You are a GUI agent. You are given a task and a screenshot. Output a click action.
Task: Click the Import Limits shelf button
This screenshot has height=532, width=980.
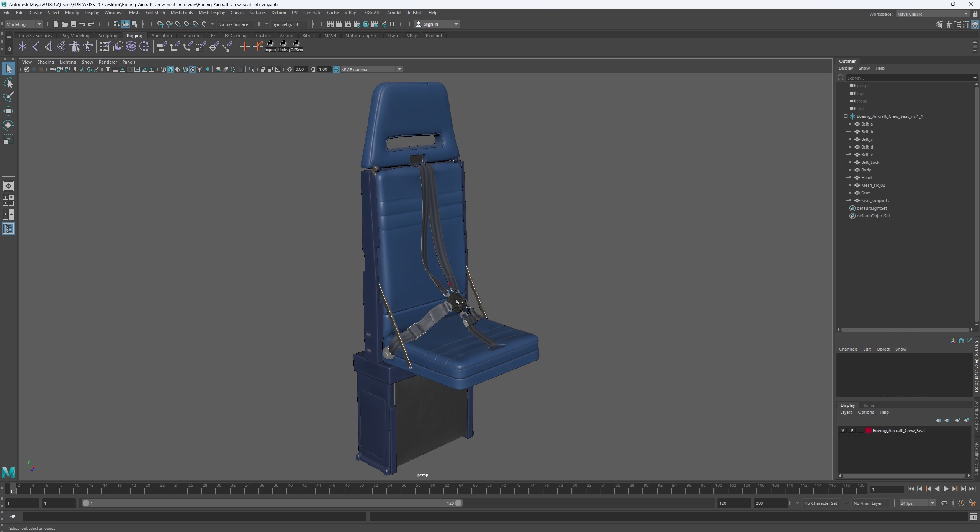pos(271,46)
